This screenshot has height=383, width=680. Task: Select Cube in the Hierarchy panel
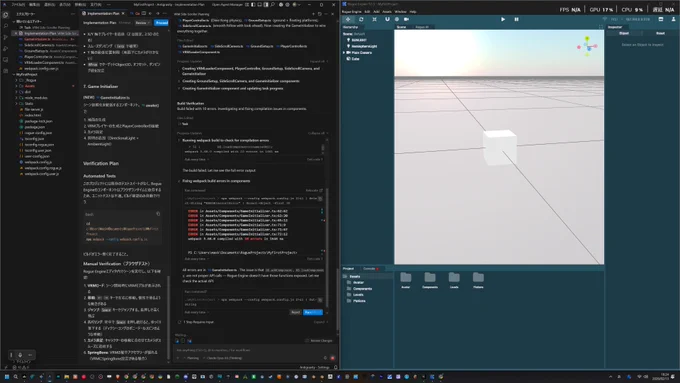pos(355,59)
